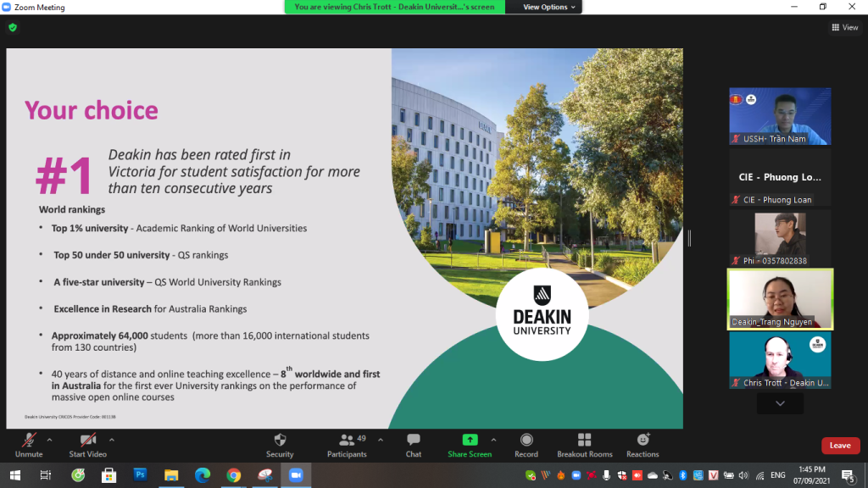Select Phi - 0357802838 video thumbnail
Screen dimensions: 868x488
pos(780,238)
